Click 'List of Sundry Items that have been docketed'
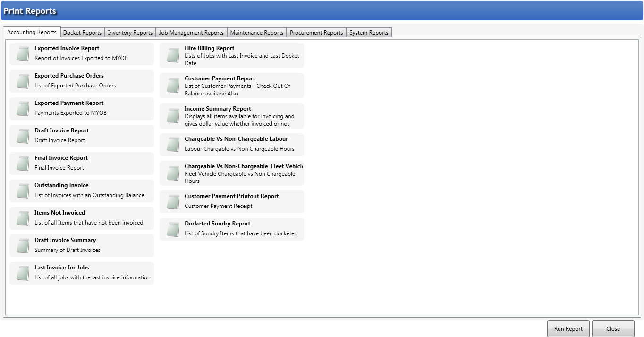 coord(241,233)
